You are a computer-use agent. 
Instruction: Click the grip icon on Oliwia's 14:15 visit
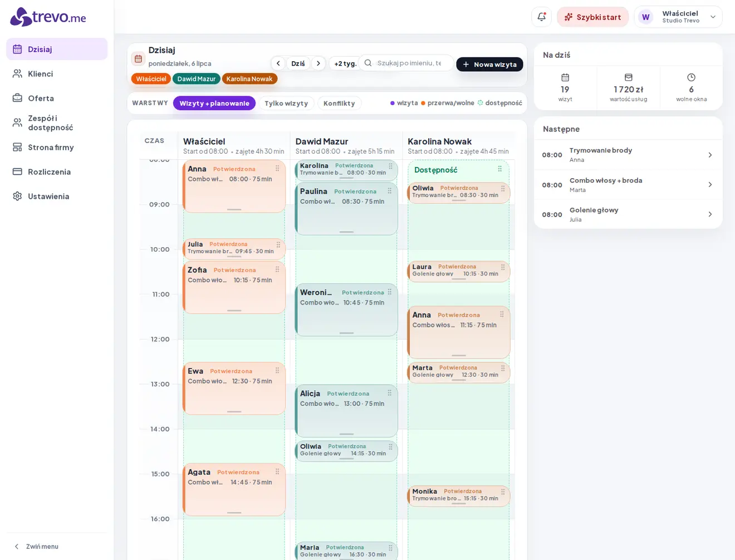click(x=391, y=446)
